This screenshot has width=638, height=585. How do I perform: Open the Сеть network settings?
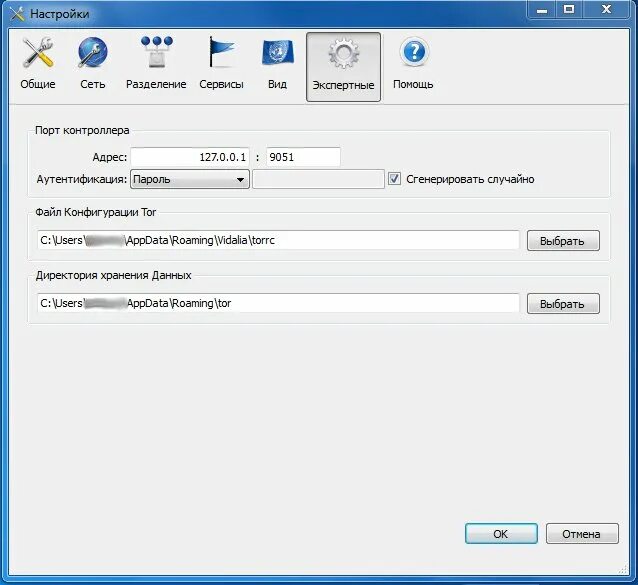[x=93, y=65]
